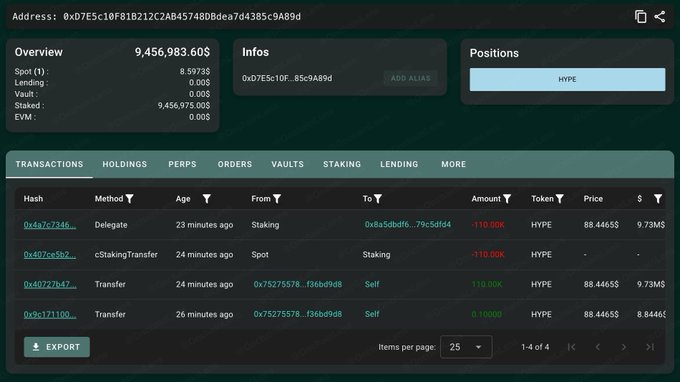Filter the Method column
This screenshot has width=680, height=382.
[129, 199]
